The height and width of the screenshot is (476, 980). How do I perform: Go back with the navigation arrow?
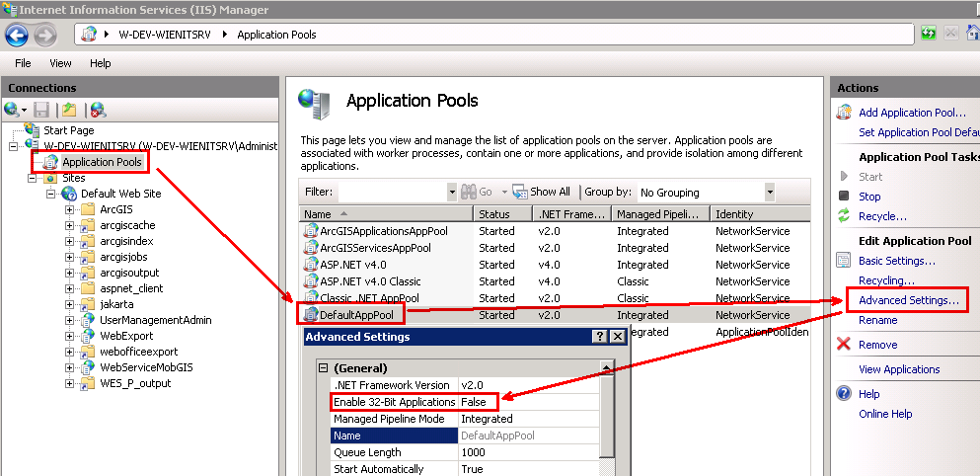(17, 34)
